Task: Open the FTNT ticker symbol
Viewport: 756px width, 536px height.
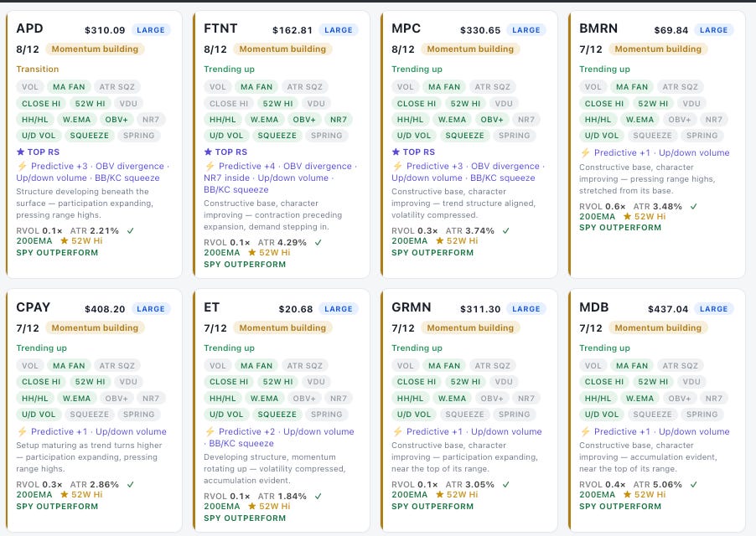Action: click(x=220, y=28)
